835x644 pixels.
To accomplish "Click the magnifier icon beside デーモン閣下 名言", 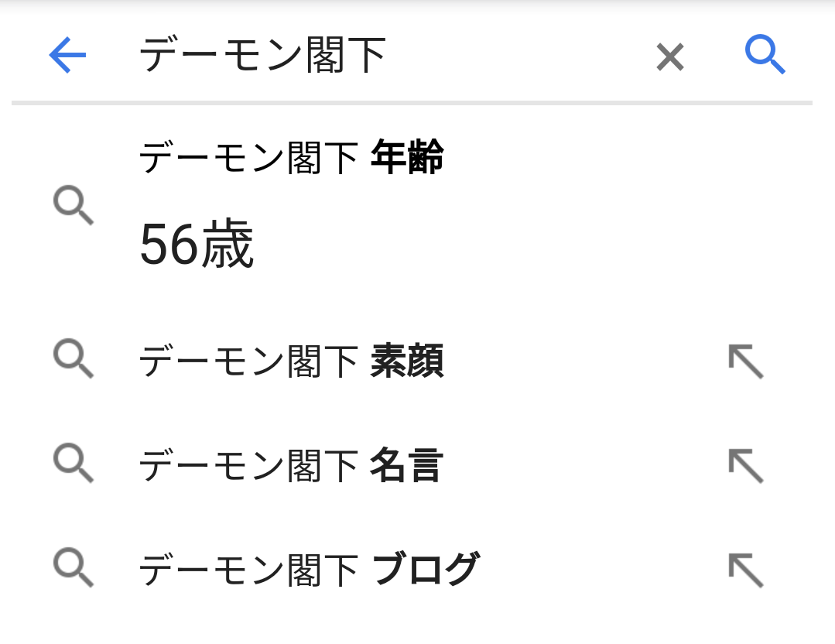I will (74, 464).
